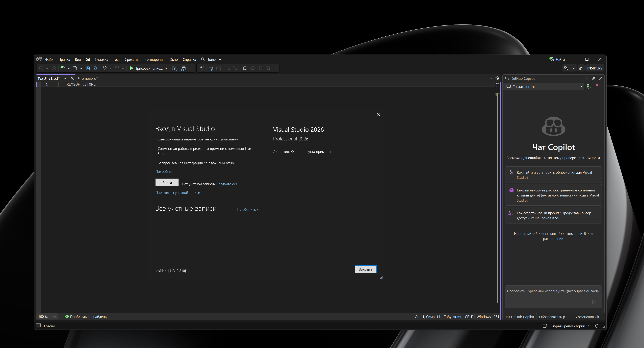
Task: Click the Закрыть button in dialog
Action: pyautogui.click(x=365, y=269)
